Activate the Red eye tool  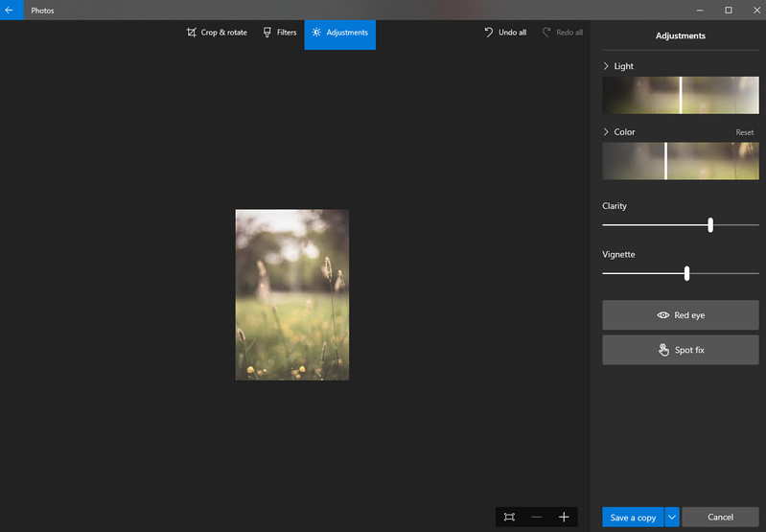point(680,315)
